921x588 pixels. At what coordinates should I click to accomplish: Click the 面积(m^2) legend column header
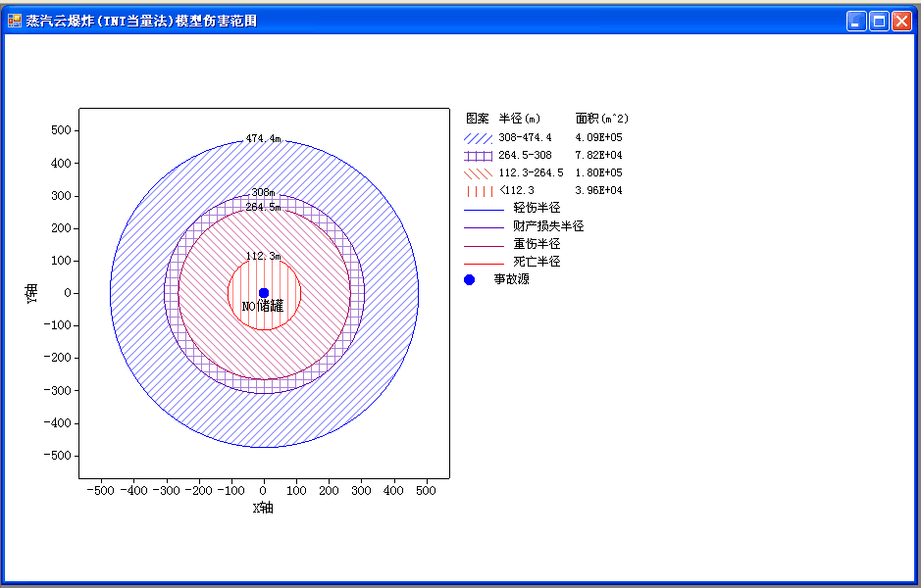602,119
